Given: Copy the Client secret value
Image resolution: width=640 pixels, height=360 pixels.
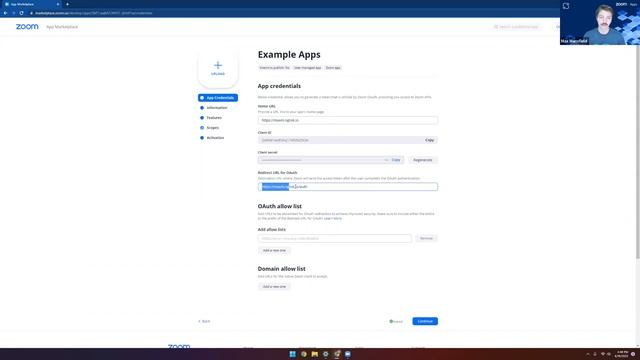Looking at the screenshot, I should tap(396, 160).
